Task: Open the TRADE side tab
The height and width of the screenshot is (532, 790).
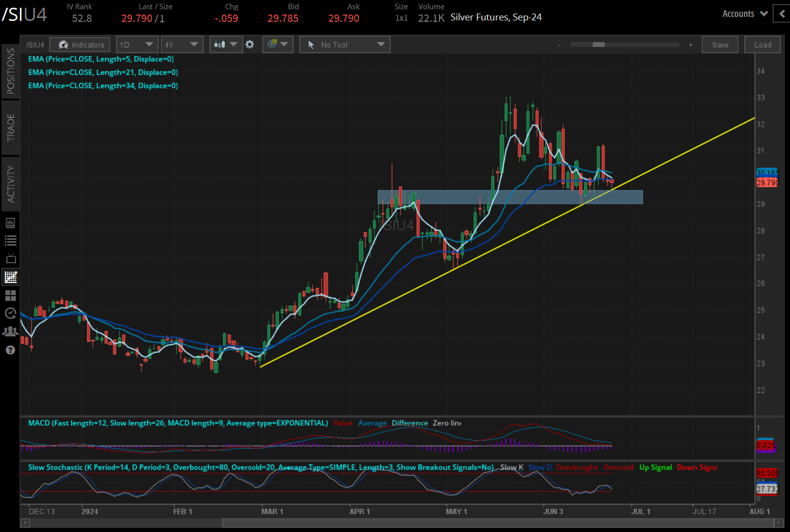Action: point(11,128)
